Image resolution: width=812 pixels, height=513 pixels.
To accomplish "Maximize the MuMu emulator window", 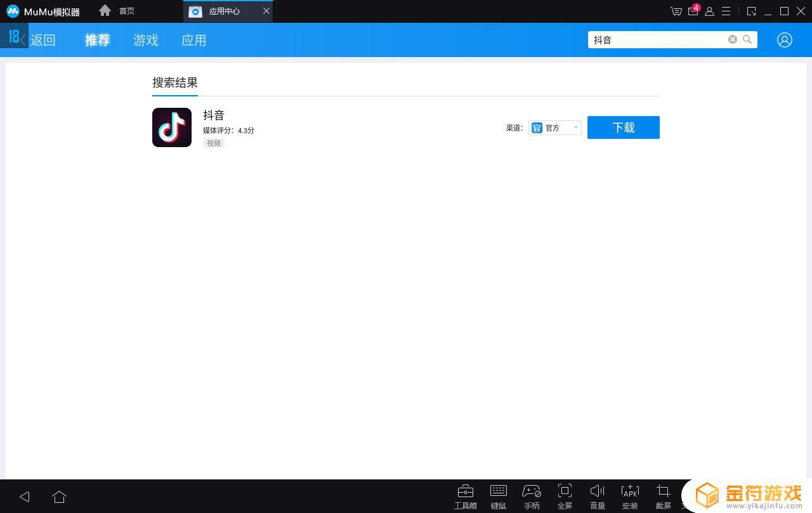I will (785, 11).
